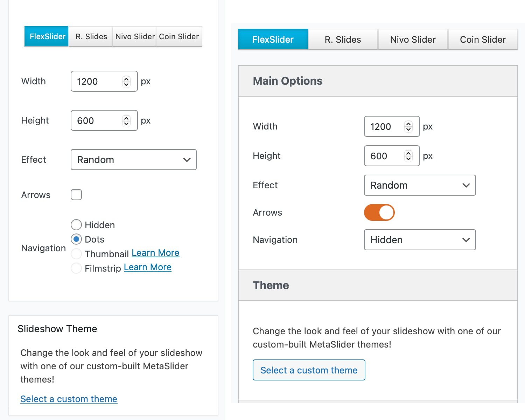Click the Select a custom theme button
Screen dimensions: 525x420
[309, 370]
